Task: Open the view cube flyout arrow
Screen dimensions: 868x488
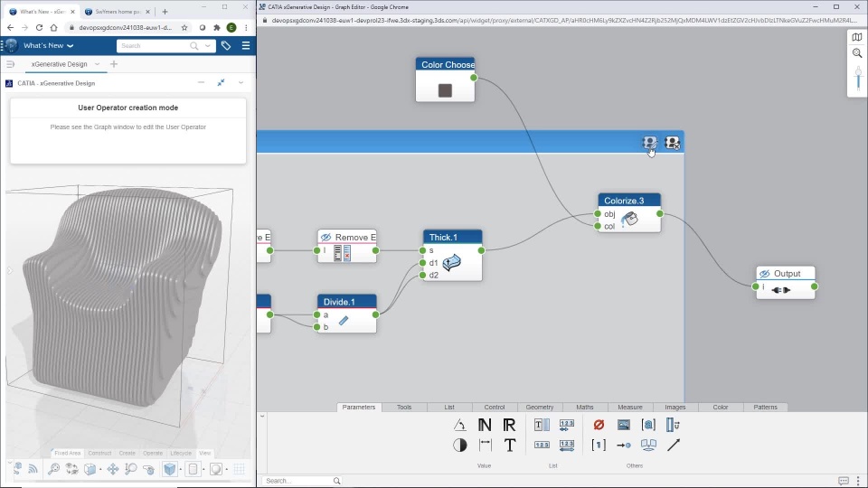Action: click(x=100, y=470)
